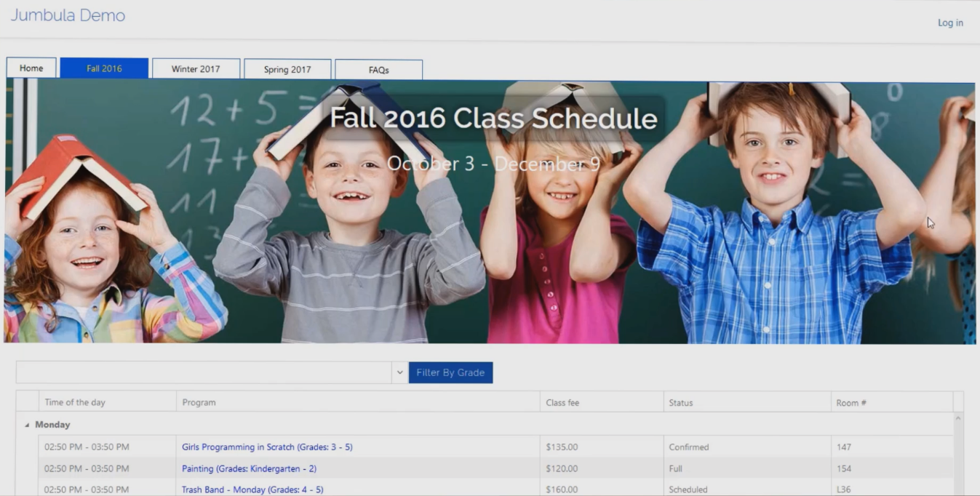Image resolution: width=980 pixels, height=496 pixels.
Task: Open the FAQs tab
Action: coord(378,70)
